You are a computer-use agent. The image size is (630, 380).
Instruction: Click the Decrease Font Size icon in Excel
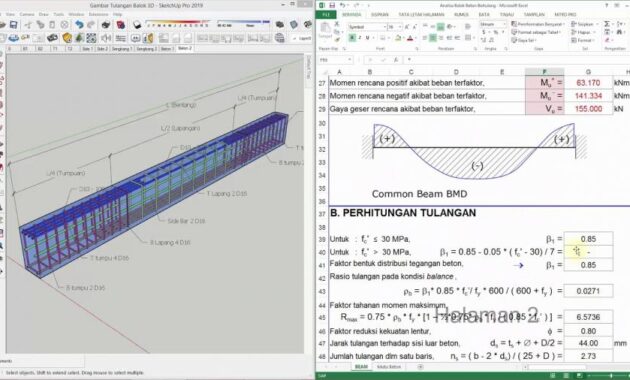[414, 27]
